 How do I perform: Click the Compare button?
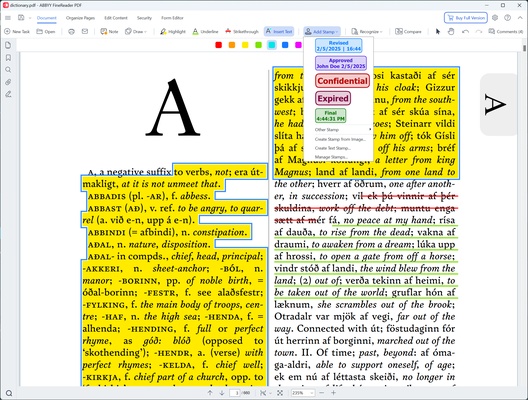[x=408, y=31]
